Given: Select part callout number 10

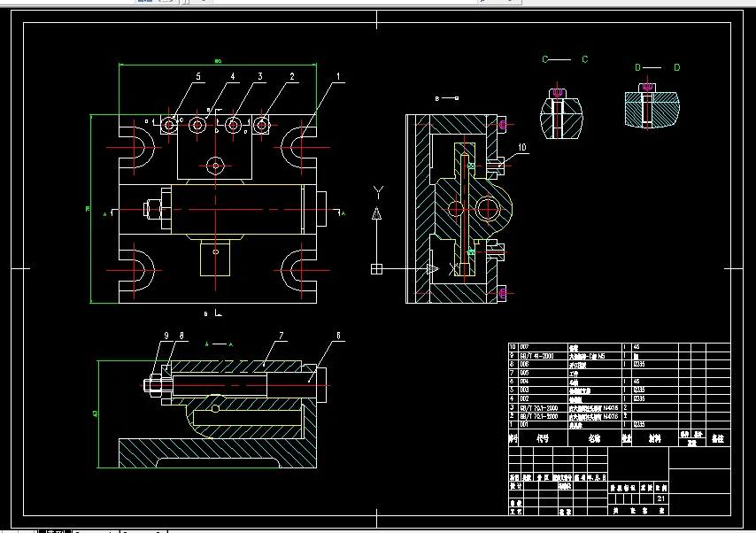Looking at the screenshot, I should click(522, 148).
